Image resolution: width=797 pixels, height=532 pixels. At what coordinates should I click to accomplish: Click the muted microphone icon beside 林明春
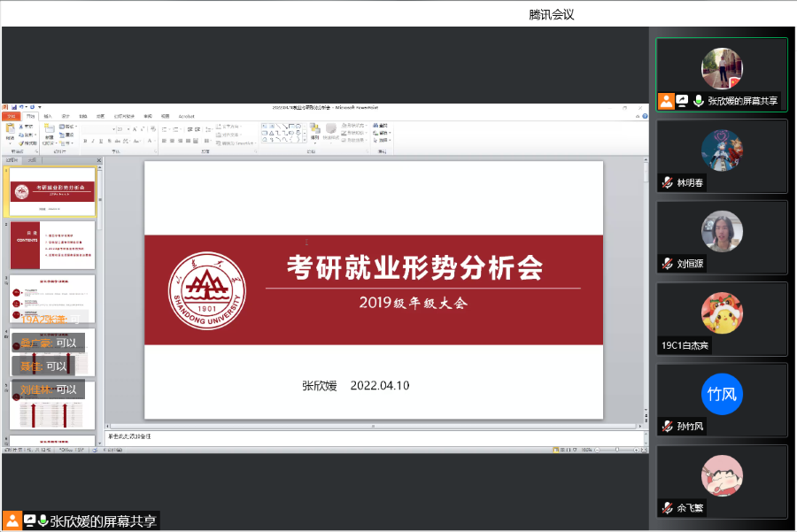(667, 182)
